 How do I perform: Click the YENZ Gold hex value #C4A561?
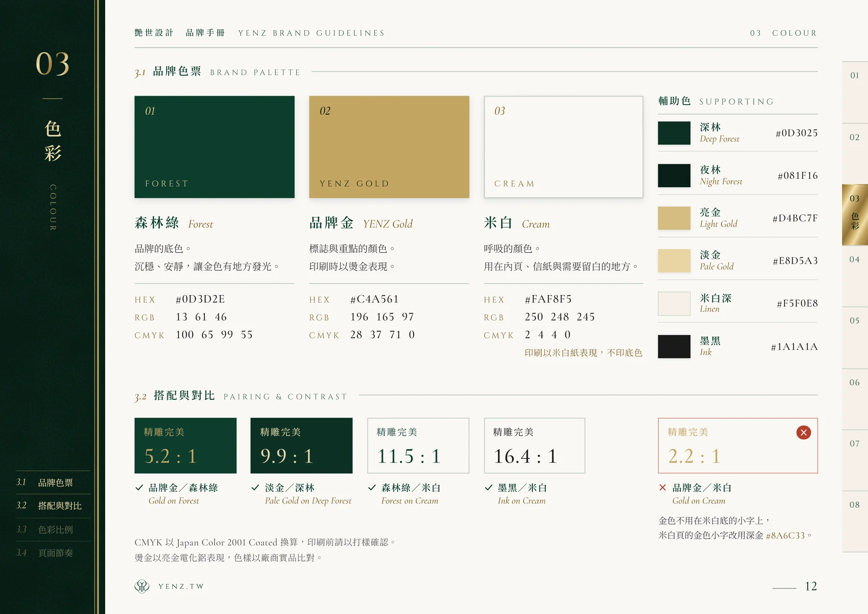click(x=375, y=299)
